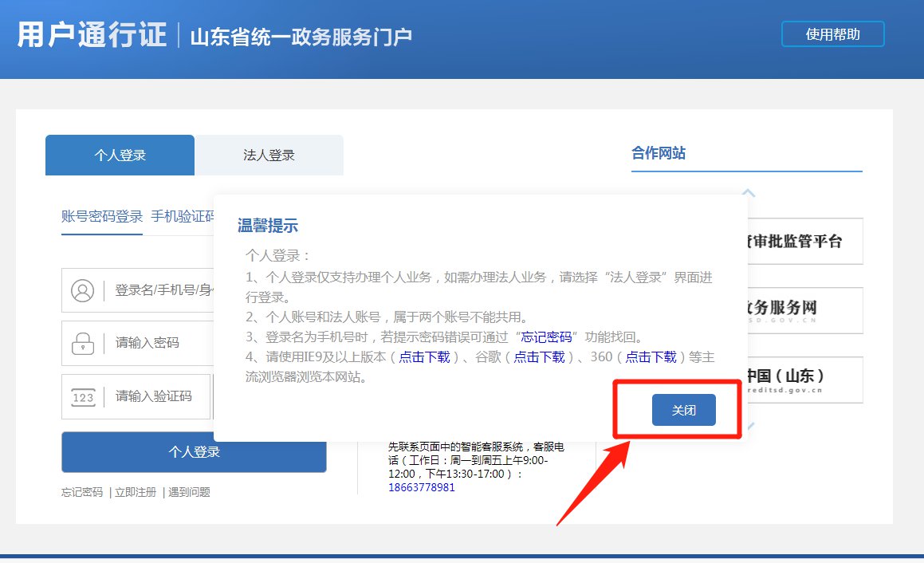Switch to the 法人登录 tab
The height and width of the screenshot is (563, 924).
269,156
